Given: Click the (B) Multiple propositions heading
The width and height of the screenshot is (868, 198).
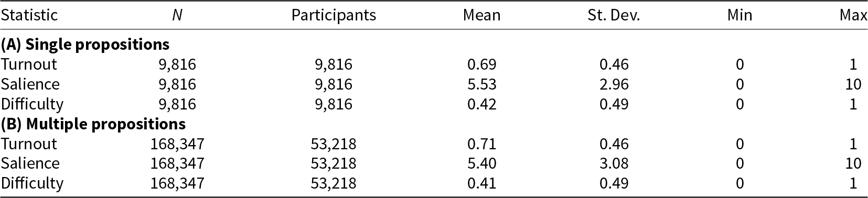Looking at the screenshot, I should coord(93,124).
